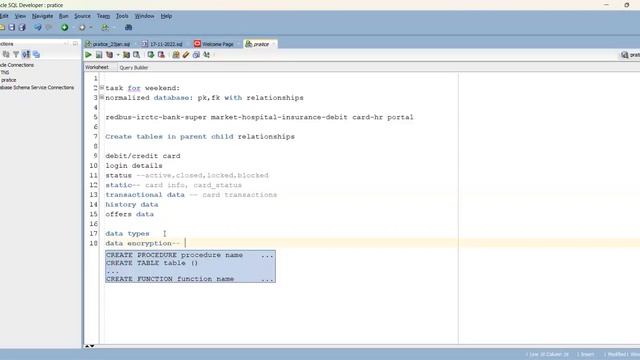Screen dimensions: 640x360
Task: Click the grey Forward navigation icon
Action: coord(82,27)
